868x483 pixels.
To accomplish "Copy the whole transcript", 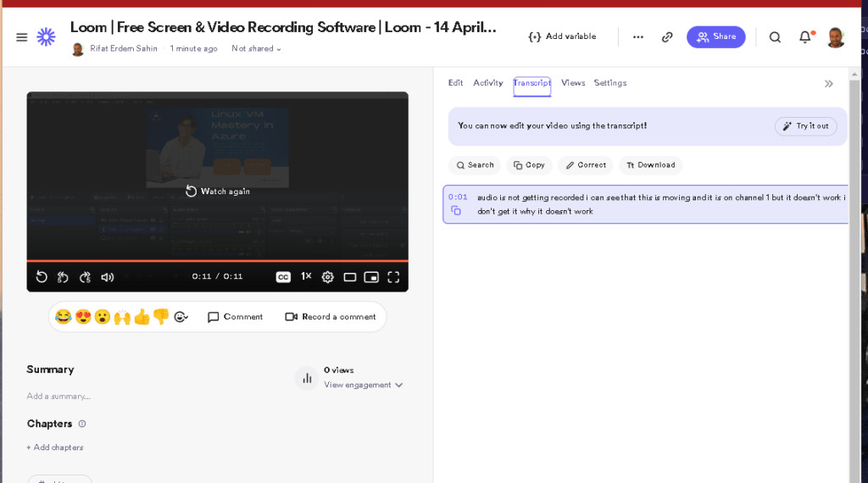I will click(x=529, y=165).
